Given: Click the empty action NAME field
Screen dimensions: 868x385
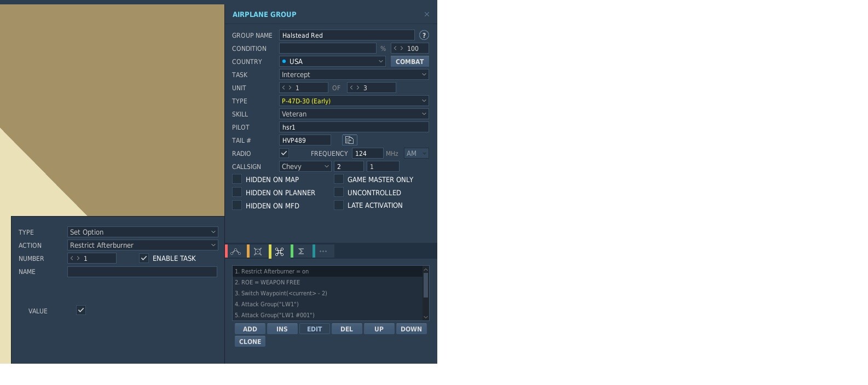Looking at the screenshot, I should point(142,271).
